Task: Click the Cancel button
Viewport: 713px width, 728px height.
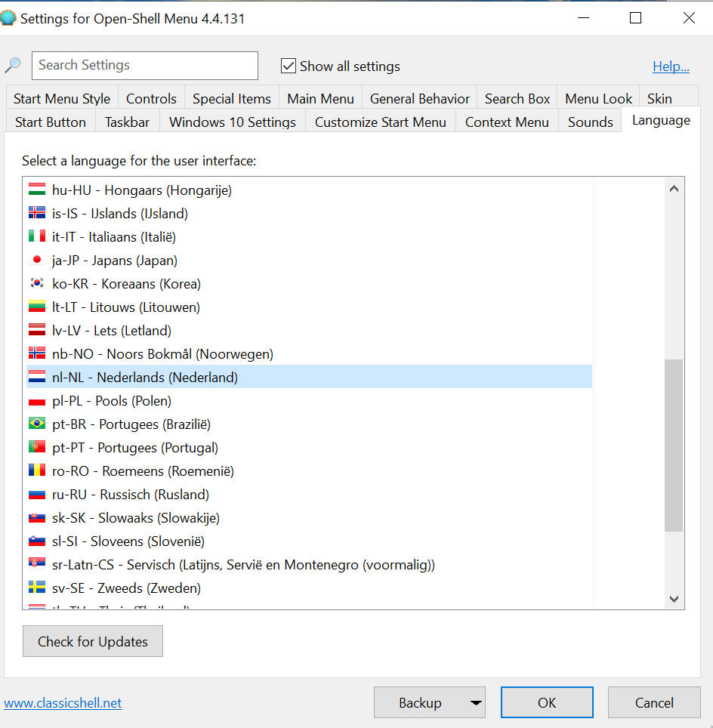Action: point(654,702)
